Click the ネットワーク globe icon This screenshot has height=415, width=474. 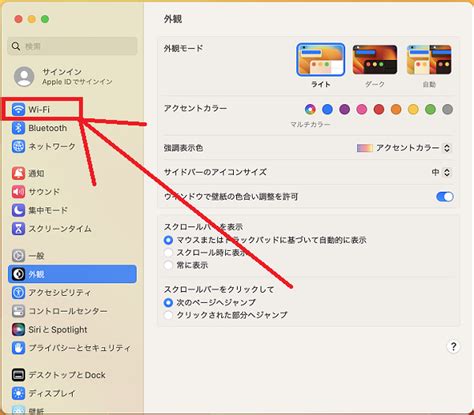[18, 146]
